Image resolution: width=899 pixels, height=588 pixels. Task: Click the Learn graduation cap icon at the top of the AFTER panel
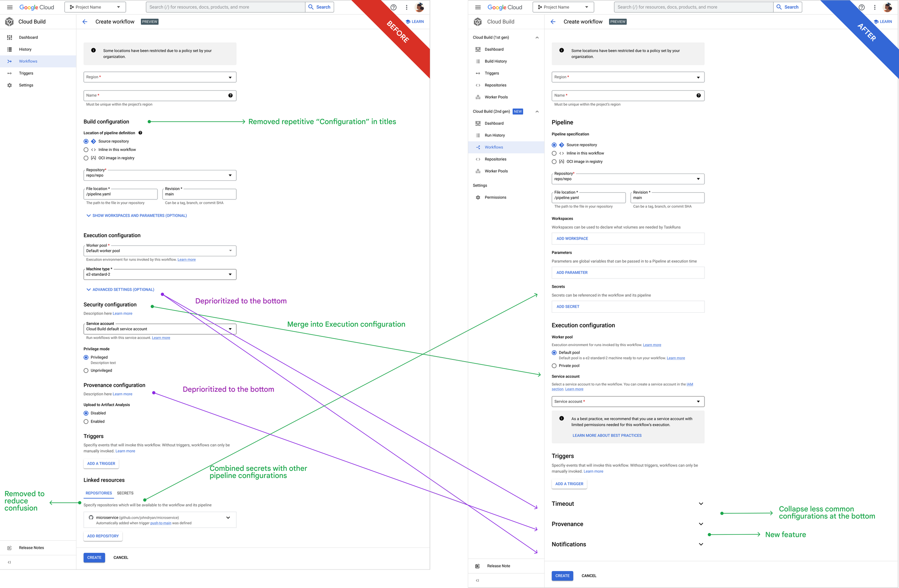point(876,22)
